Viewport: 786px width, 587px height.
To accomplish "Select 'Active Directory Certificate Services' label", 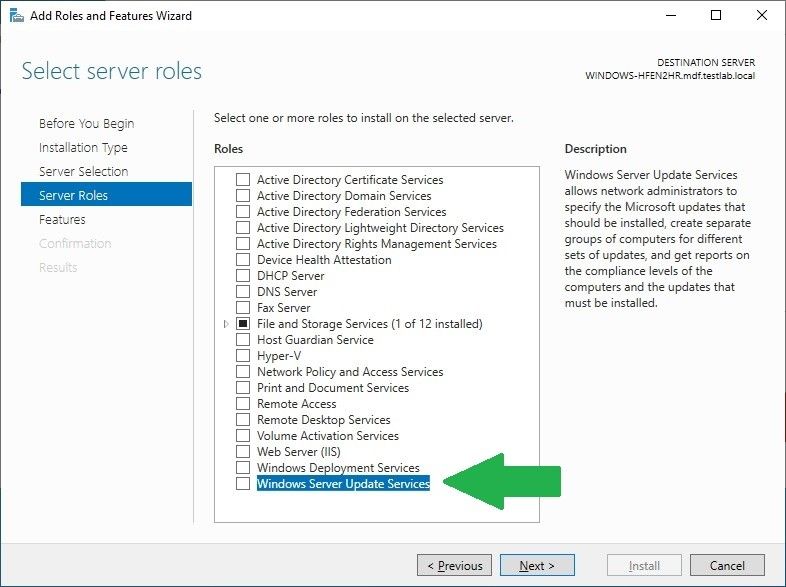I will [350, 179].
